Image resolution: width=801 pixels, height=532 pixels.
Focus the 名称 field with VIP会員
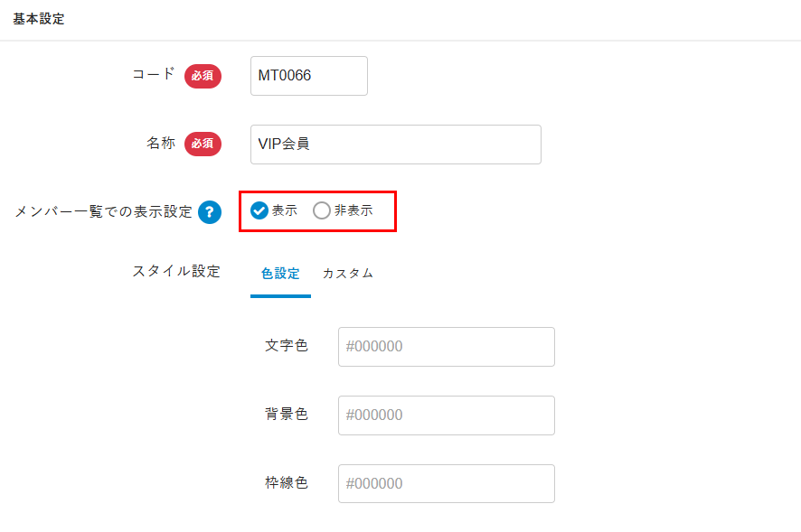click(x=395, y=145)
